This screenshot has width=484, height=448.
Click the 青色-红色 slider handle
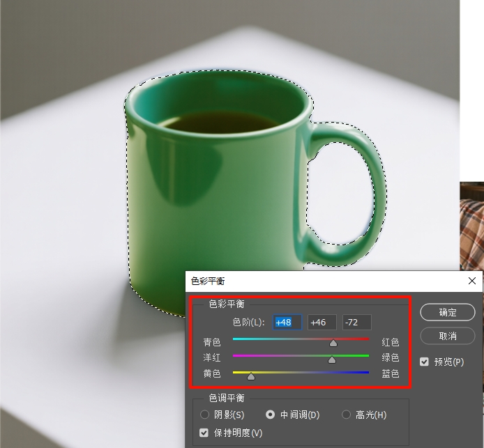click(x=333, y=342)
